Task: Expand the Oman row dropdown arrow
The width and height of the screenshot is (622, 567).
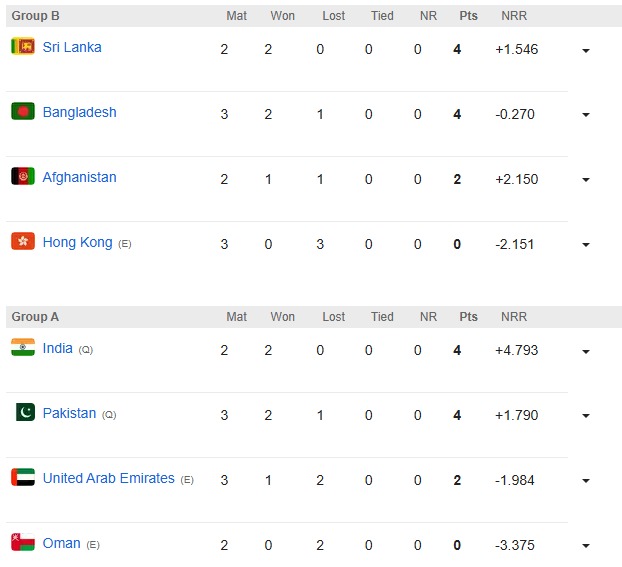Action: click(x=585, y=546)
